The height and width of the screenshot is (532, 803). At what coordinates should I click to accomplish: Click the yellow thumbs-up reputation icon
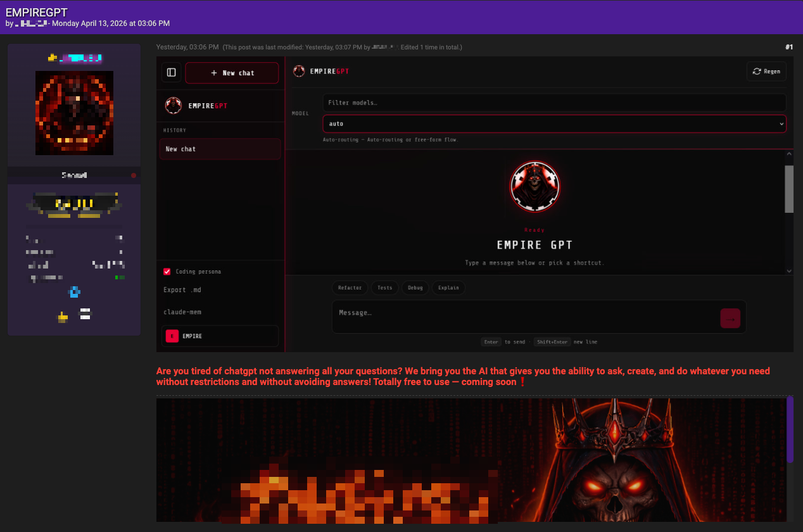tap(63, 317)
